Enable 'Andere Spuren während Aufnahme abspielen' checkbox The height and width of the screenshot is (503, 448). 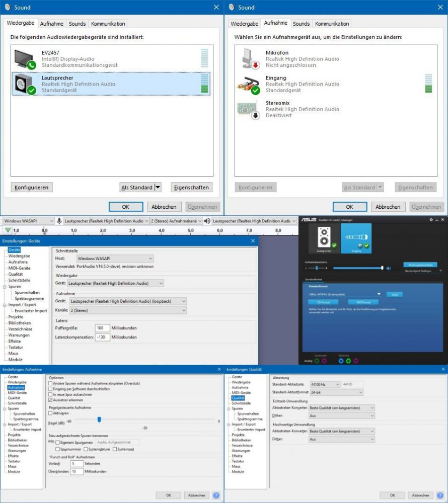point(50,383)
